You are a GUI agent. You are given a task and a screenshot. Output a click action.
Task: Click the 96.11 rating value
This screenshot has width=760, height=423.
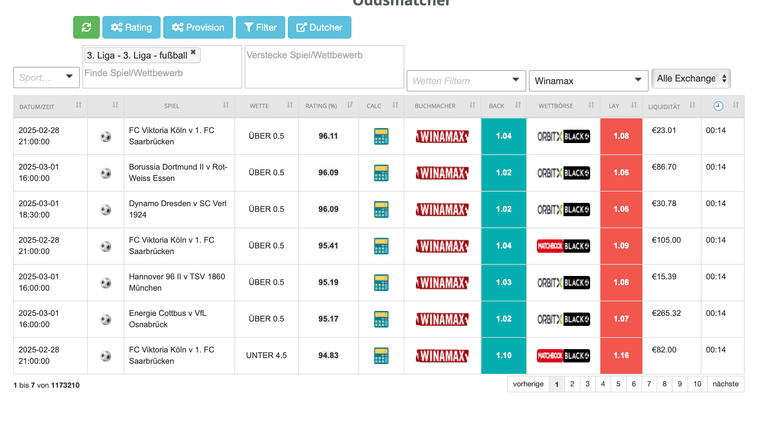pos(328,136)
